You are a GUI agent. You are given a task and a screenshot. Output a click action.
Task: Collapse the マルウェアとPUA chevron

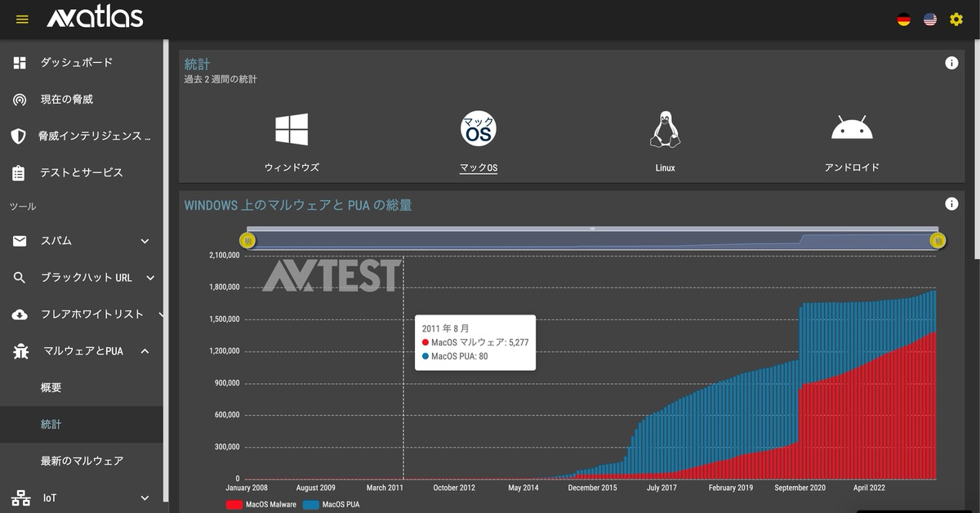pyautogui.click(x=145, y=351)
